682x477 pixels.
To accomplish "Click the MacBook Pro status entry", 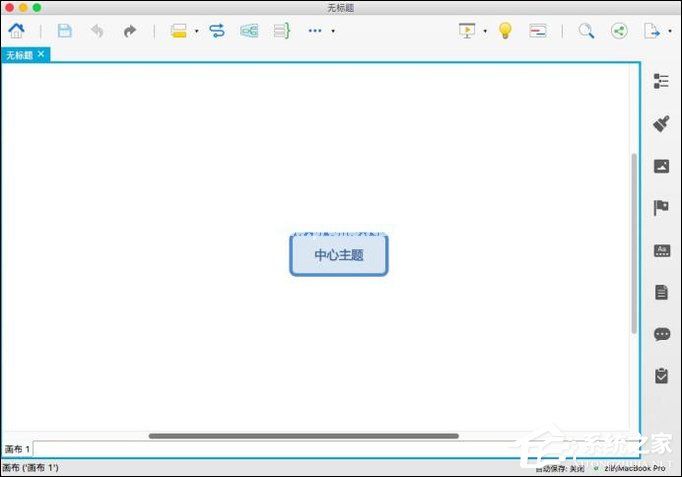I will pos(635,468).
